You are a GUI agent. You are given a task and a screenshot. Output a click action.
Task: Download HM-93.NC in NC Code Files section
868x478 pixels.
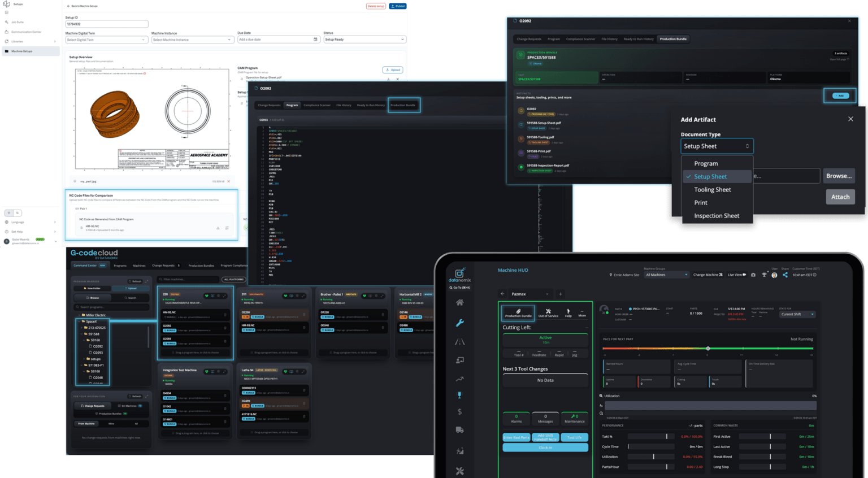tap(218, 228)
